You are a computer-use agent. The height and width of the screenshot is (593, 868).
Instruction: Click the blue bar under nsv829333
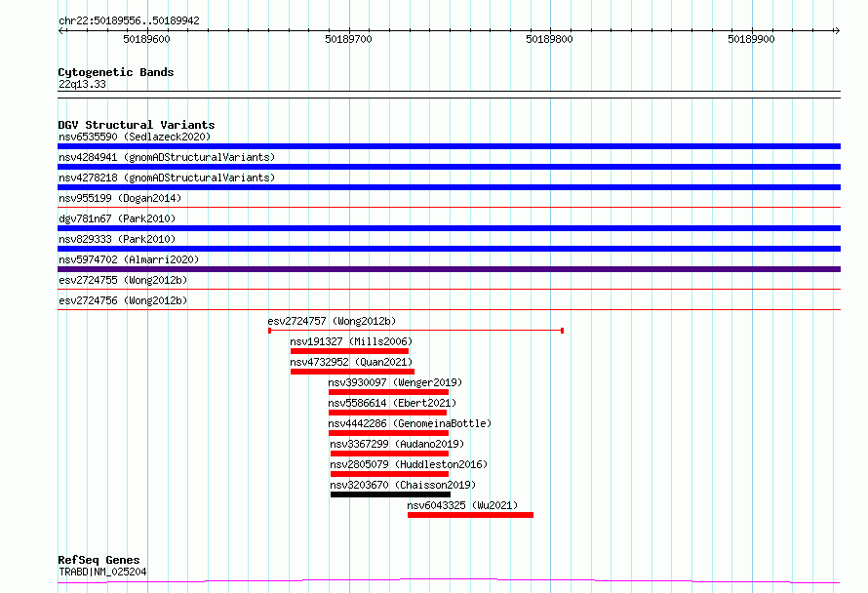click(x=449, y=249)
